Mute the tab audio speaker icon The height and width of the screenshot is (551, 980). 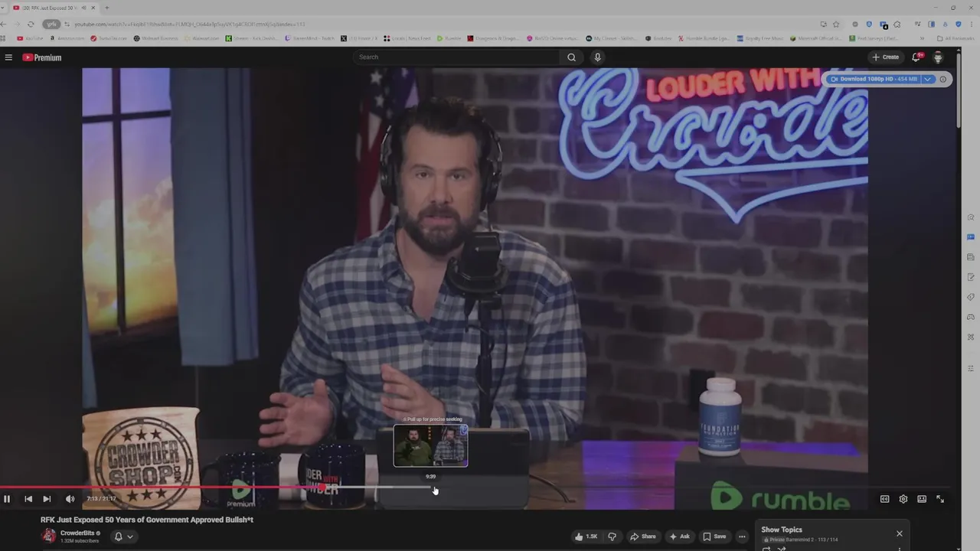tap(83, 8)
